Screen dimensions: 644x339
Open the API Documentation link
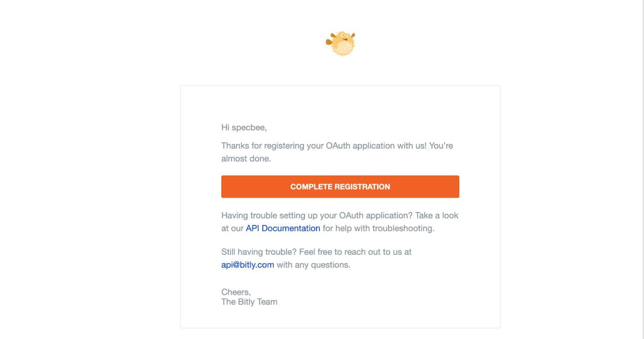pos(283,228)
